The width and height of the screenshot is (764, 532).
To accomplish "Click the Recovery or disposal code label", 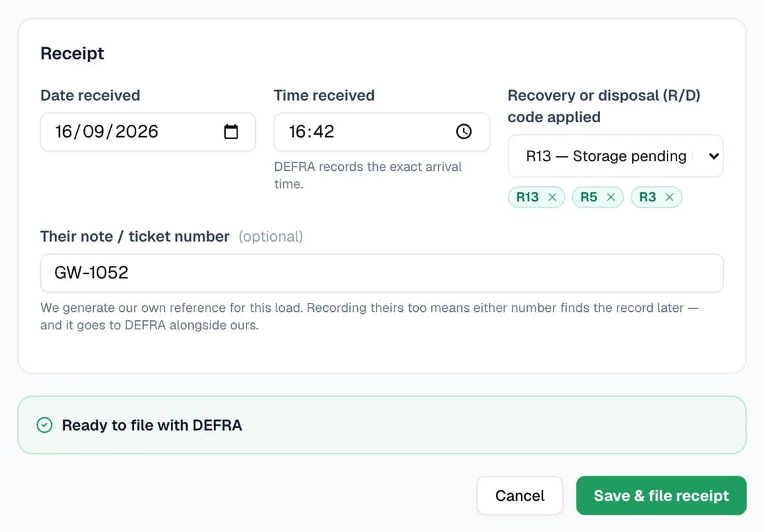I will [604, 106].
